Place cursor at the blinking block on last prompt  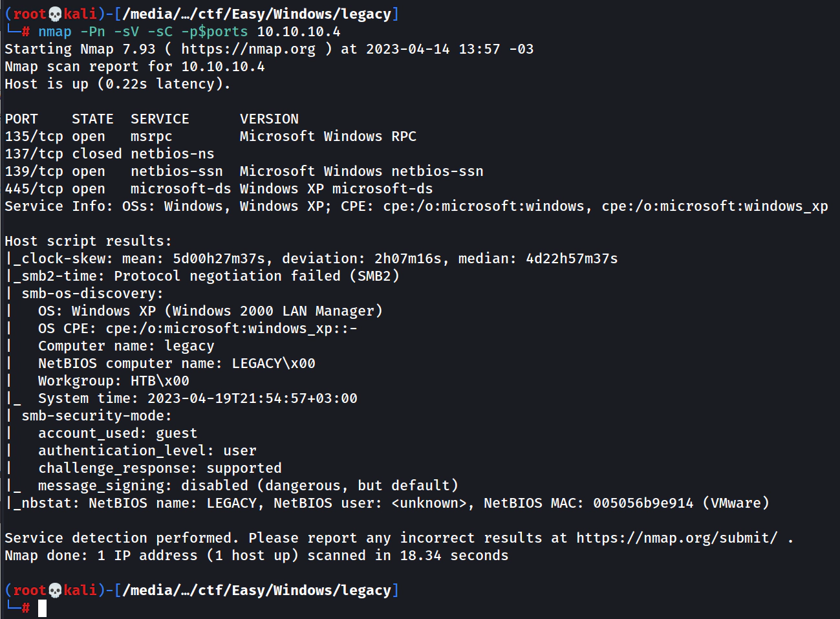point(42,608)
